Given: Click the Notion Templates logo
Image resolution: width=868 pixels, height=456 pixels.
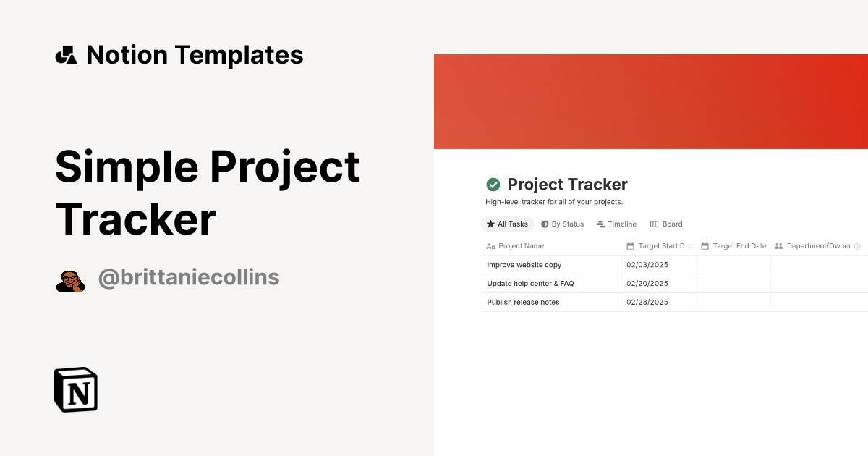Looking at the screenshot, I should 179,54.
